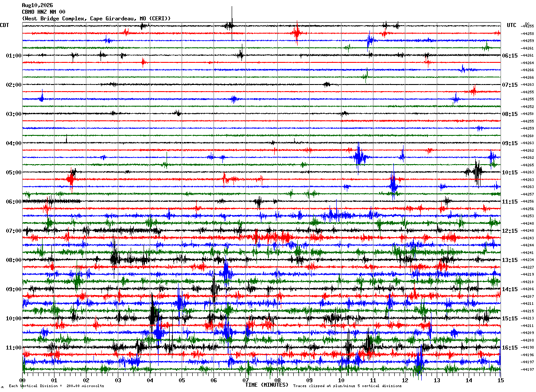Click the 04:00 CDT row label
Screen dimensions: 536x392
(x=14, y=143)
